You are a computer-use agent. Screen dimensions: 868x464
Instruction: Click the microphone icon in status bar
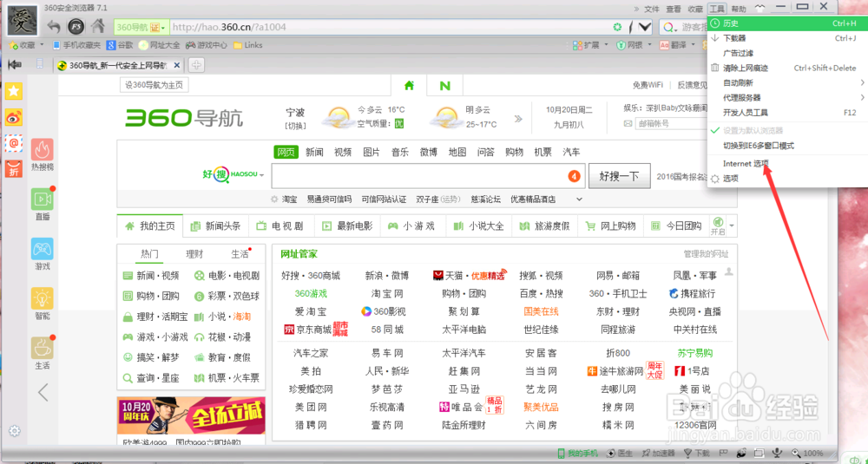coord(777,453)
